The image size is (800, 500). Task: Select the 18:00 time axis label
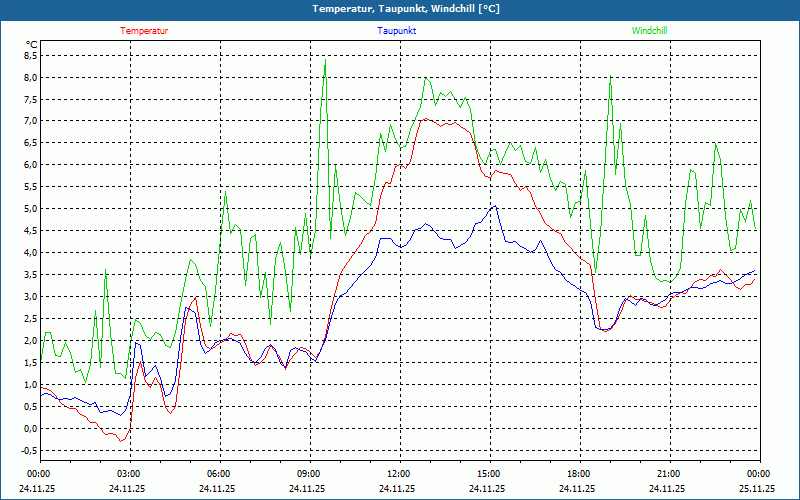[578, 474]
